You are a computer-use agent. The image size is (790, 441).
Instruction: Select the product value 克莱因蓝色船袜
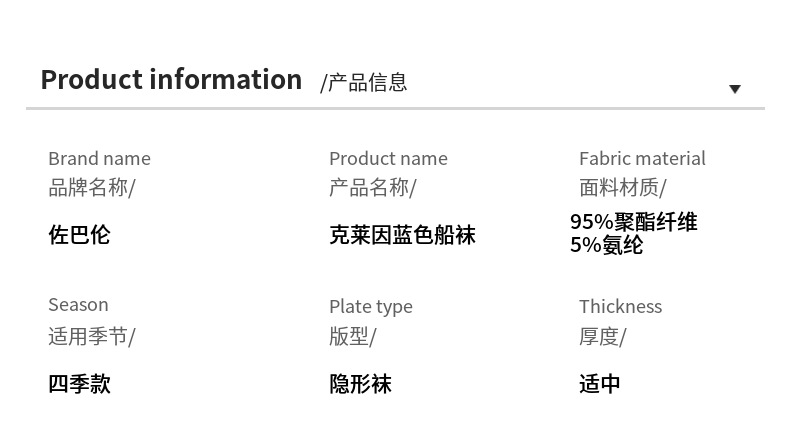[402, 235]
